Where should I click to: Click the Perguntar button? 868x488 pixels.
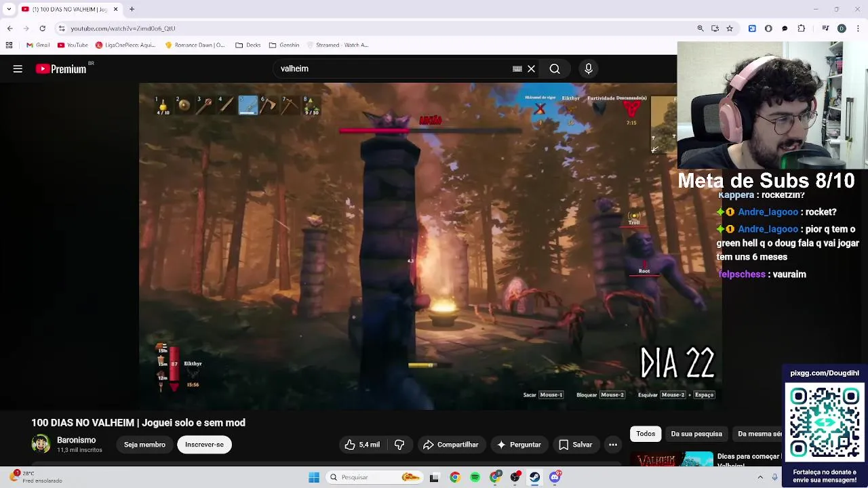tap(519, 445)
